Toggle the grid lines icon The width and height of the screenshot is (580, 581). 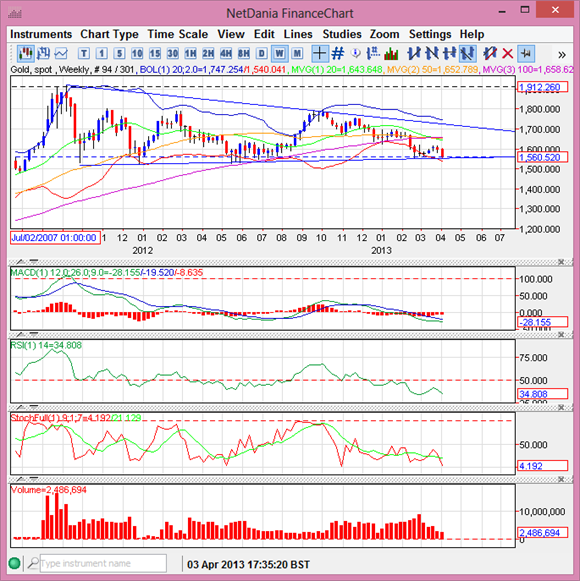[338, 54]
